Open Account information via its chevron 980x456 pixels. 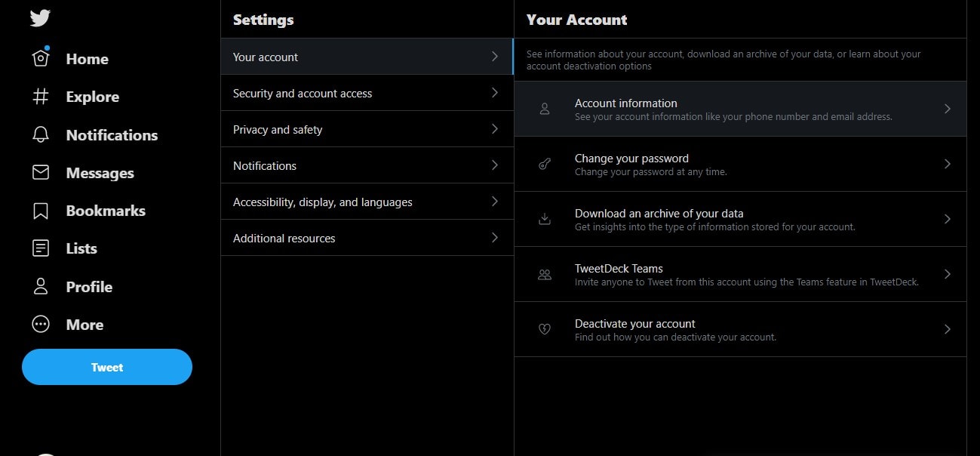pyautogui.click(x=948, y=109)
